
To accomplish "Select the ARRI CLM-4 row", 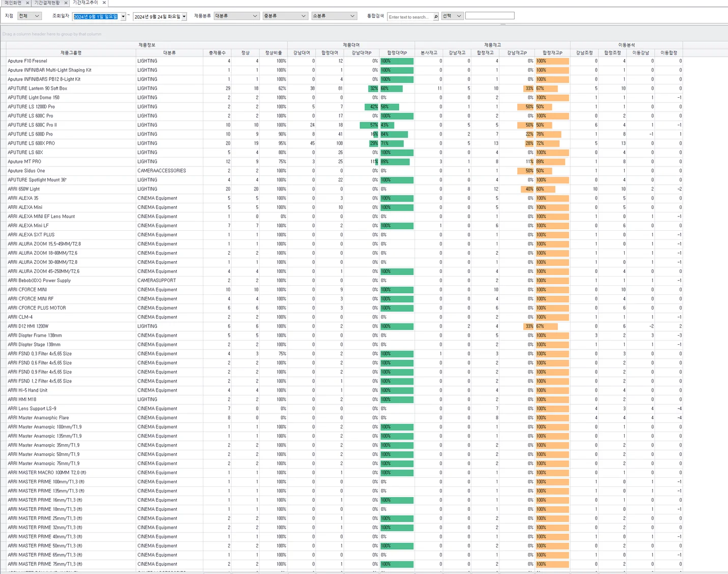I will point(20,318).
